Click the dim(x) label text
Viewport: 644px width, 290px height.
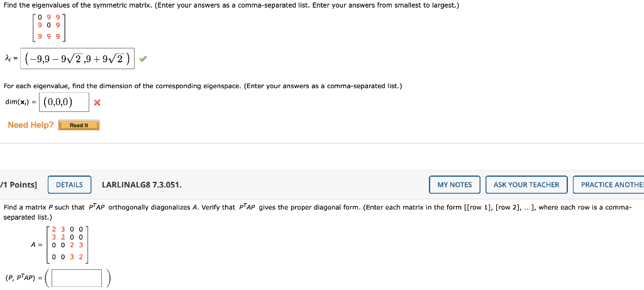tap(21, 102)
